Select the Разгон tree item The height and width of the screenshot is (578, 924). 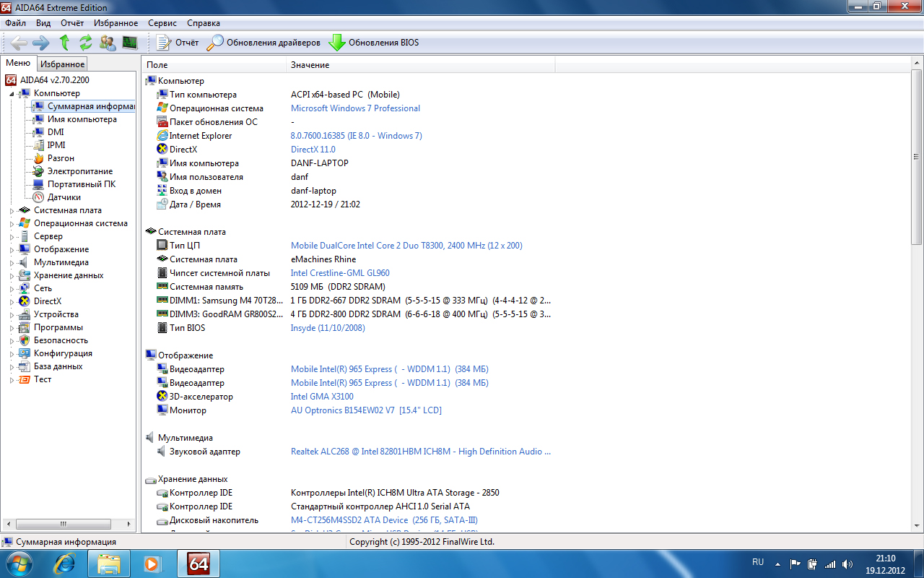coord(61,158)
